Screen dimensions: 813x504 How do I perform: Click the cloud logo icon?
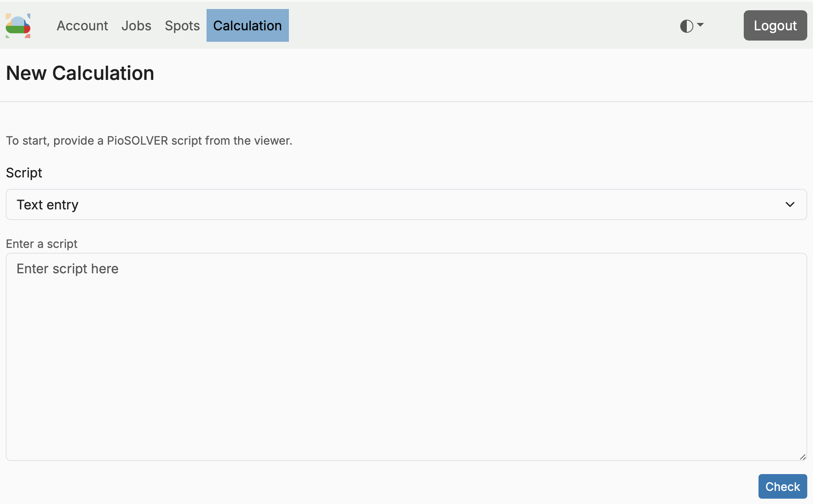click(18, 25)
